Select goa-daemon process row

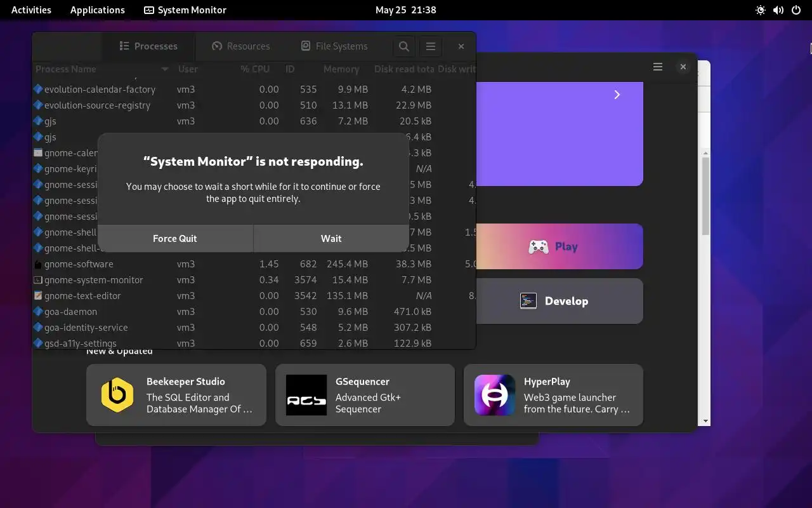[x=254, y=312]
